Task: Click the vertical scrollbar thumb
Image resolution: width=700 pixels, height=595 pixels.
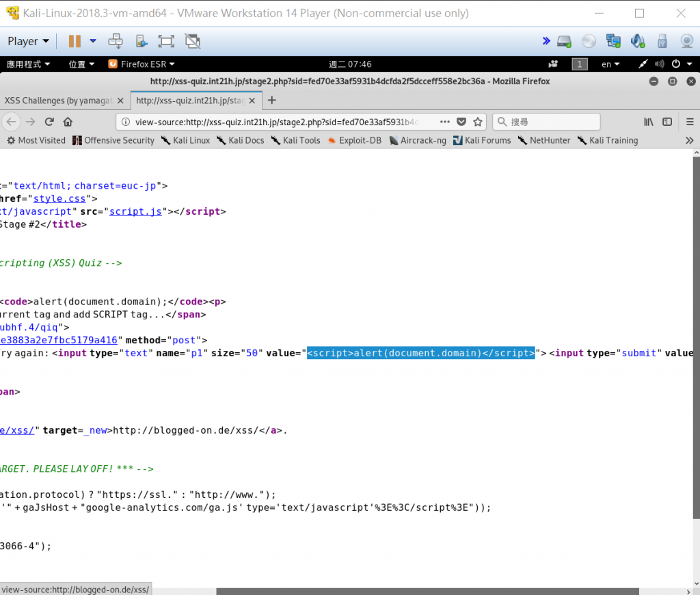Action: (697, 338)
